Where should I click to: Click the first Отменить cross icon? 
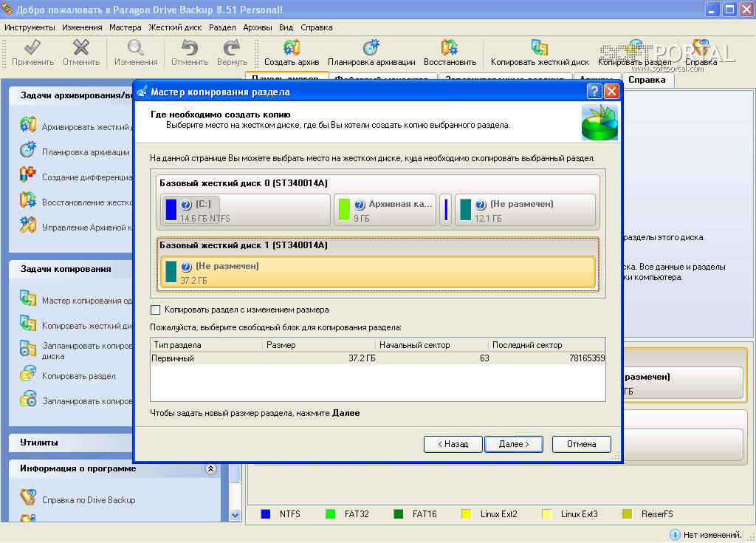point(80,47)
